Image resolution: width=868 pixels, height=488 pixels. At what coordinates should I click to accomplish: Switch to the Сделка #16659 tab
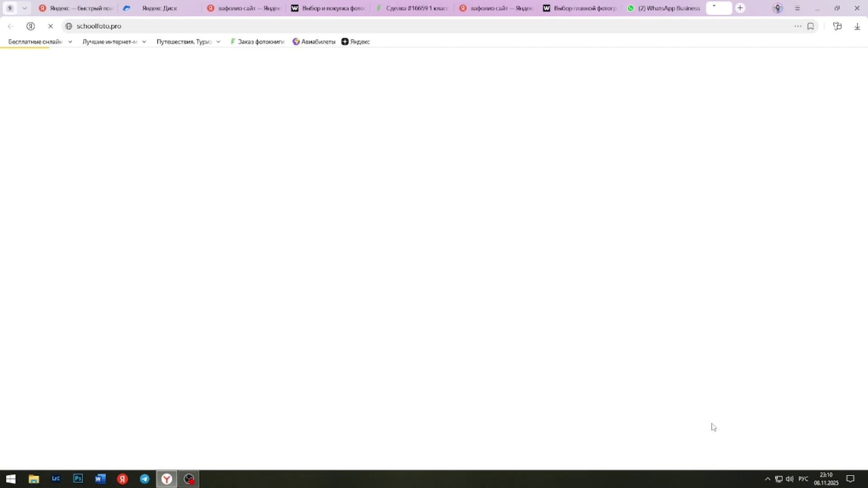tap(416, 8)
